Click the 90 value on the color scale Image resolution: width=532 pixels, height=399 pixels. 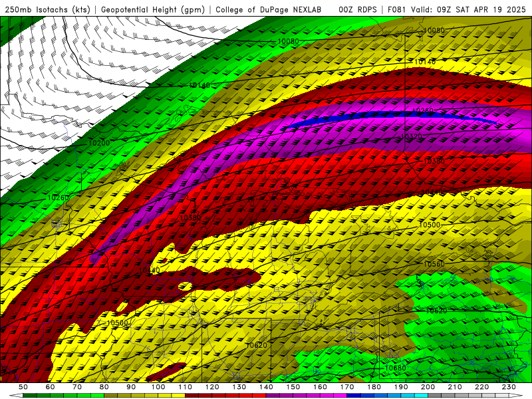click(131, 387)
